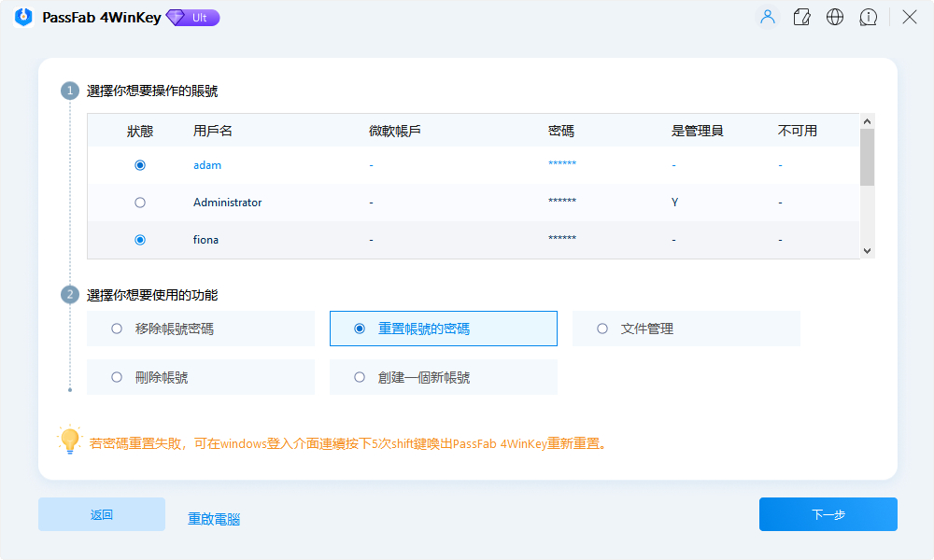Open the language globe icon
934x560 pixels.
point(835,17)
